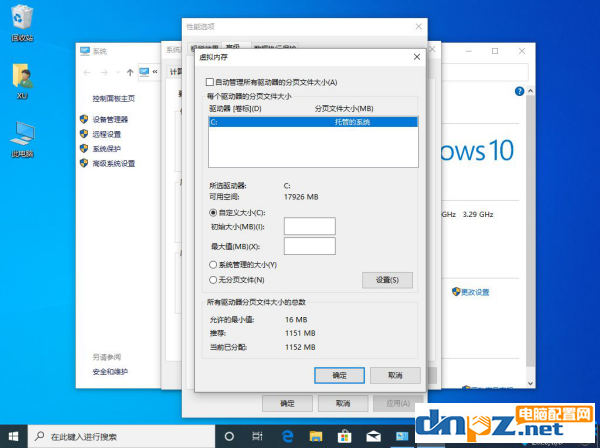
Task: Click Apply in Performance Options dialog
Action: point(398,403)
